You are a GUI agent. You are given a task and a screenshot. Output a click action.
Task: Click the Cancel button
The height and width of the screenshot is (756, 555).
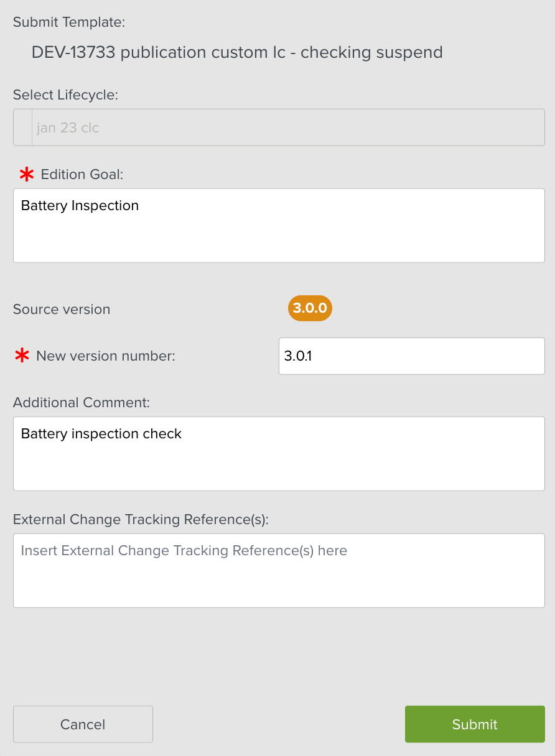pos(83,724)
